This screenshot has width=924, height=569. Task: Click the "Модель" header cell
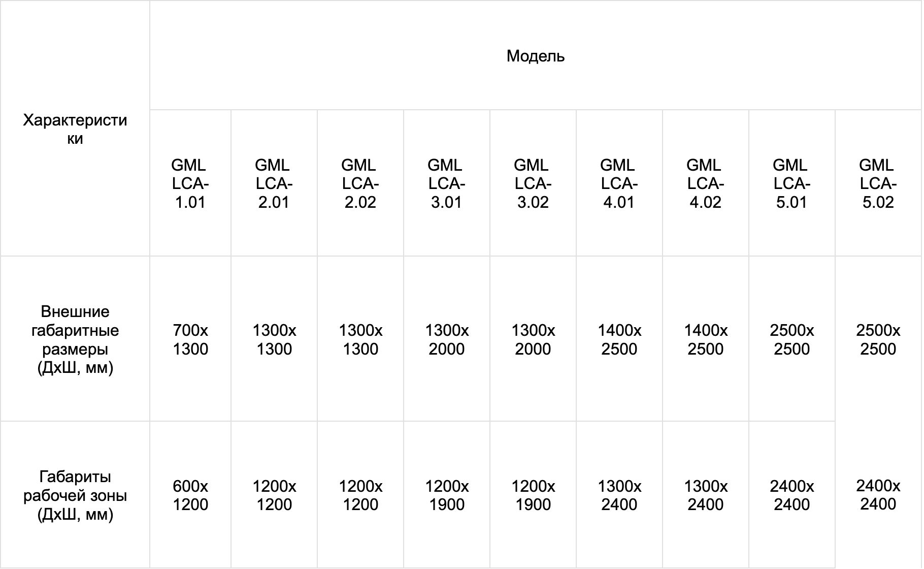point(535,56)
